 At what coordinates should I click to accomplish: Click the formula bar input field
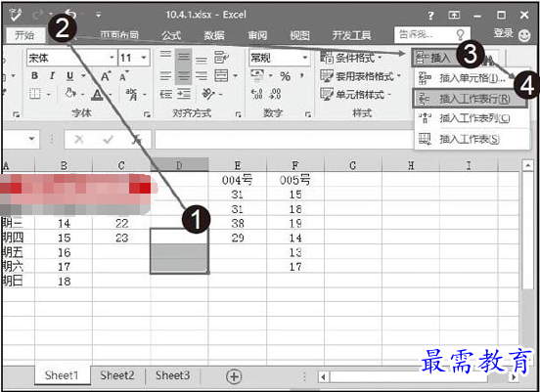click(285, 139)
